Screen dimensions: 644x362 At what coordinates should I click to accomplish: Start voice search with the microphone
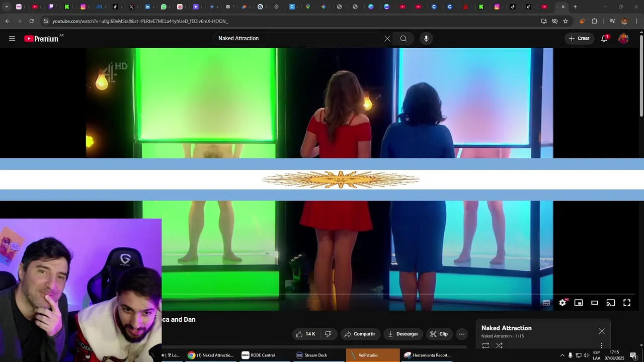click(426, 38)
